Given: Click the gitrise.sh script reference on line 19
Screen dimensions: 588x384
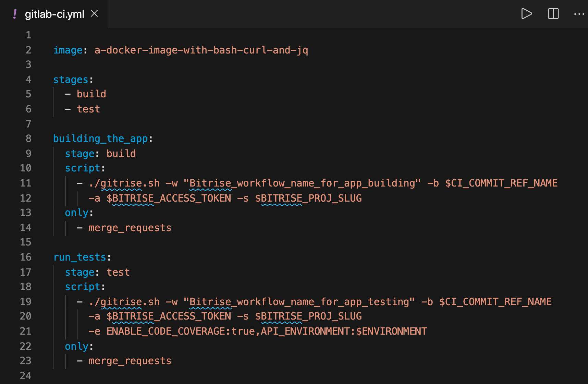Looking at the screenshot, I should tap(124, 302).
